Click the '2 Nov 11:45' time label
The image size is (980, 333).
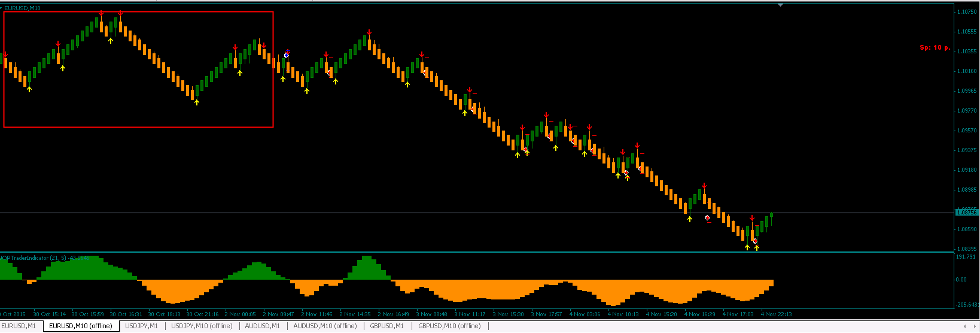point(316,314)
